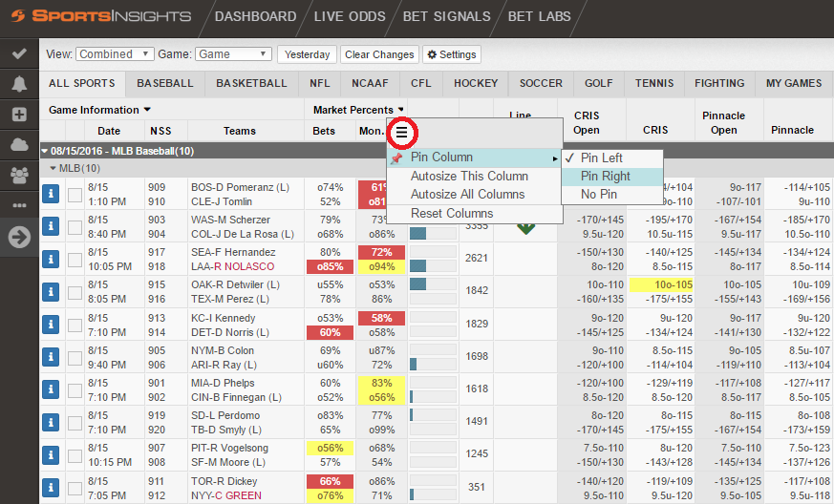
Task: Tick the checkbox for SEA-F Hernandez game
Action: point(75,260)
